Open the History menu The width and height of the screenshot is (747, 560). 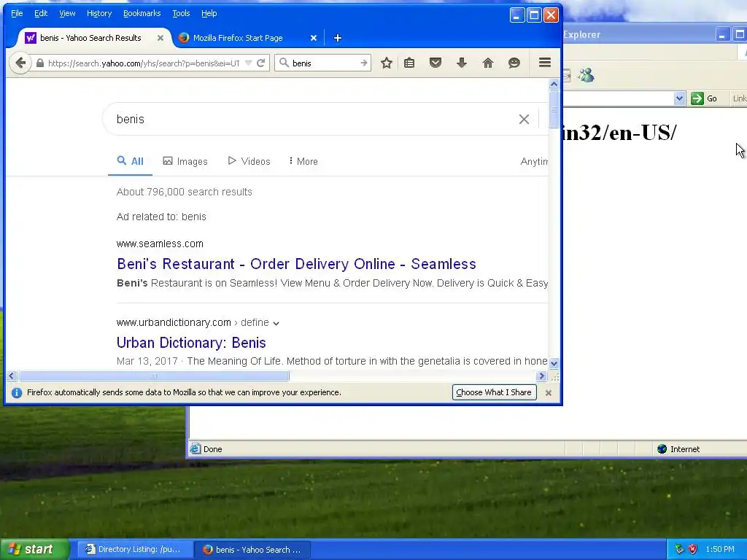[99, 13]
